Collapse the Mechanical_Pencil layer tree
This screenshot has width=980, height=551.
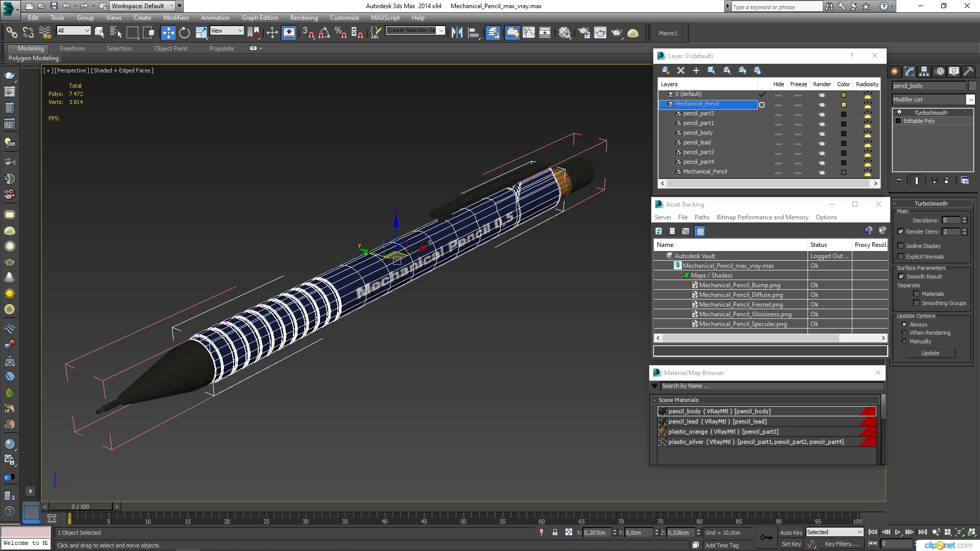click(x=663, y=104)
